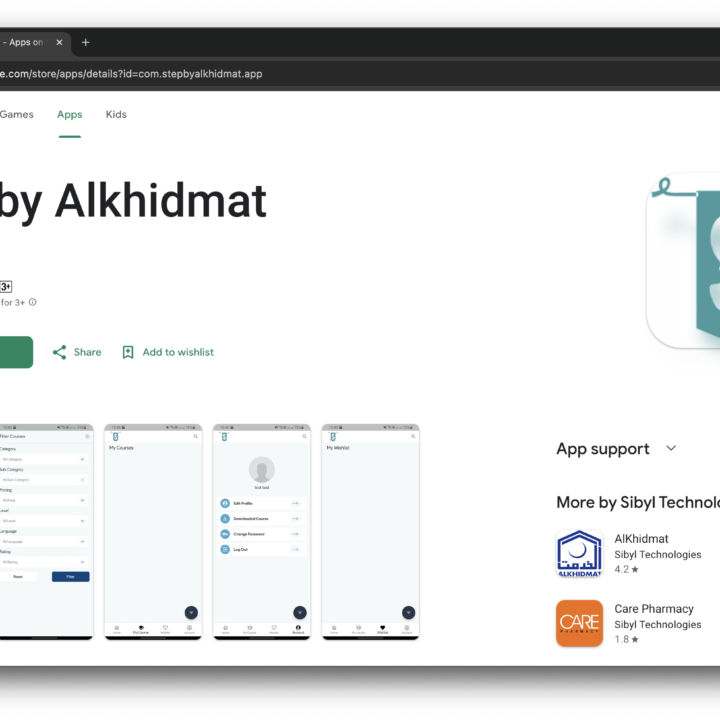Viewport: 720px width, 720px height.
Task: Click Sibyl Technologies under AlKhidmat
Action: coord(658,555)
